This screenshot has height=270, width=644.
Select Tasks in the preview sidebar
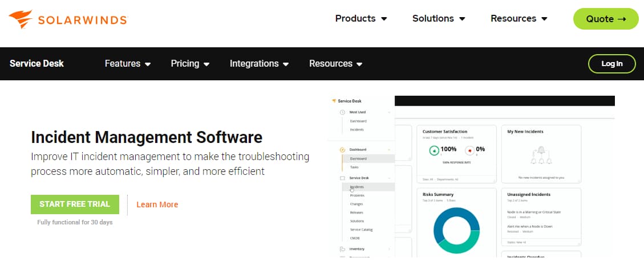(354, 167)
